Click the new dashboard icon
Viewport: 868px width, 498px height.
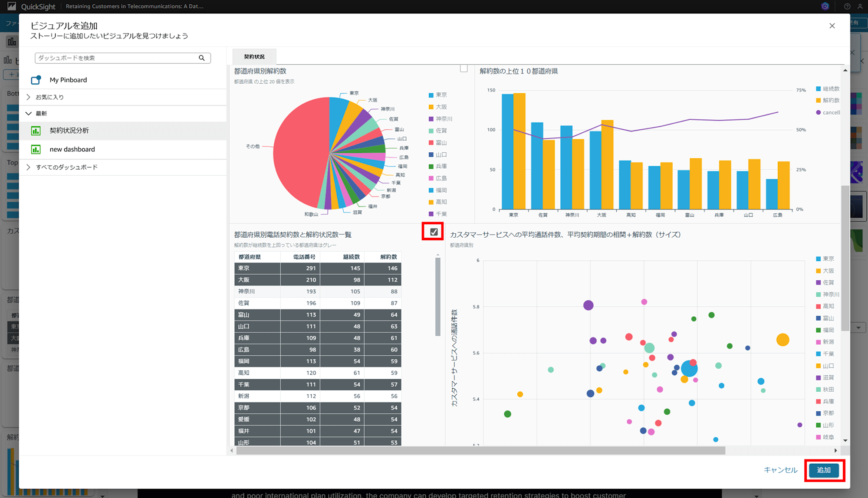(36, 149)
